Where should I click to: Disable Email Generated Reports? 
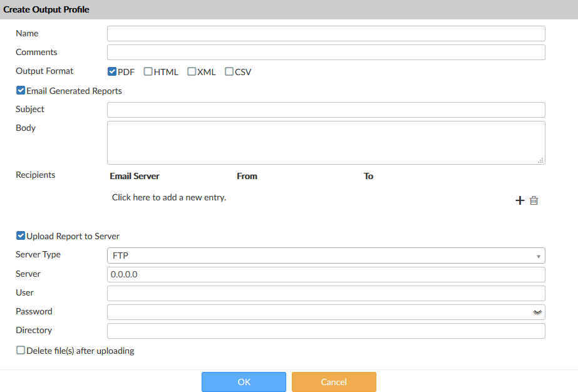click(x=20, y=90)
